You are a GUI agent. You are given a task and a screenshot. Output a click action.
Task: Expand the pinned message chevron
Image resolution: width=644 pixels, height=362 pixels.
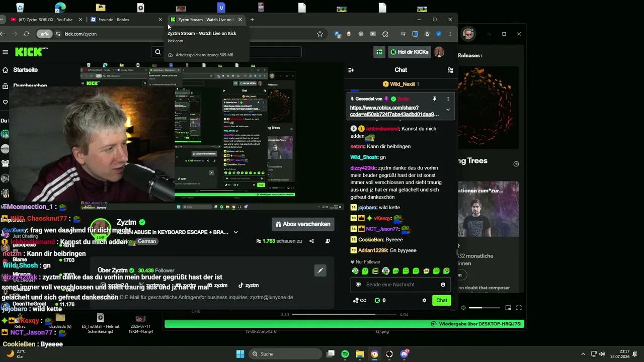click(x=448, y=110)
